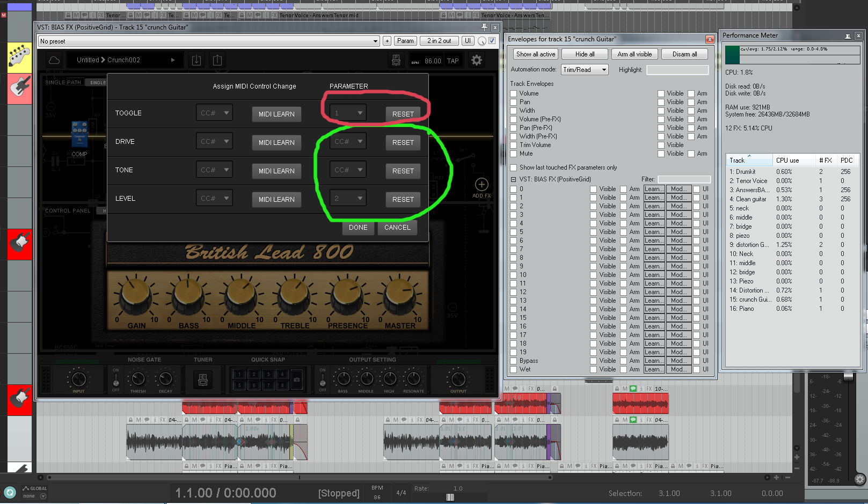Toggle the Noise Gate ON/OFF switch
The width and height of the screenshot is (868, 504).
[x=116, y=380]
